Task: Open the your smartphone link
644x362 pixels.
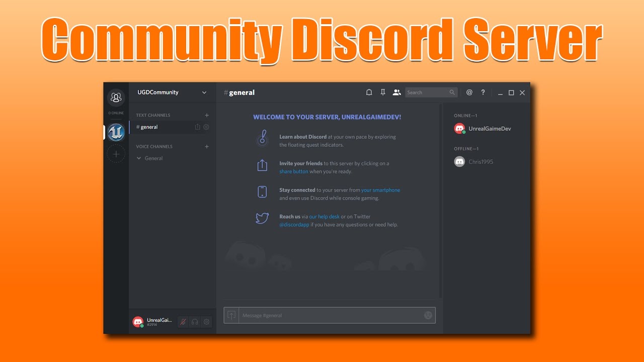Action: coord(380,190)
